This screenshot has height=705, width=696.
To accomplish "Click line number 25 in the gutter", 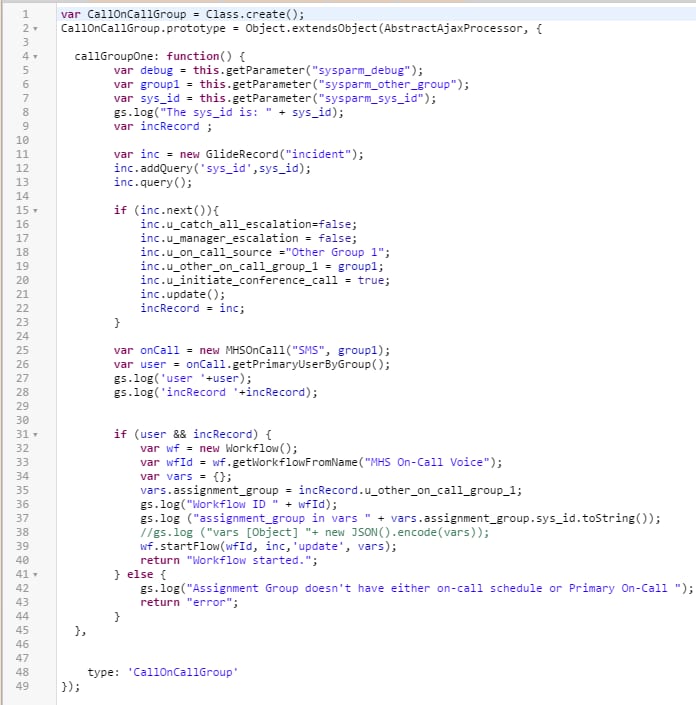I will click(x=22, y=350).
